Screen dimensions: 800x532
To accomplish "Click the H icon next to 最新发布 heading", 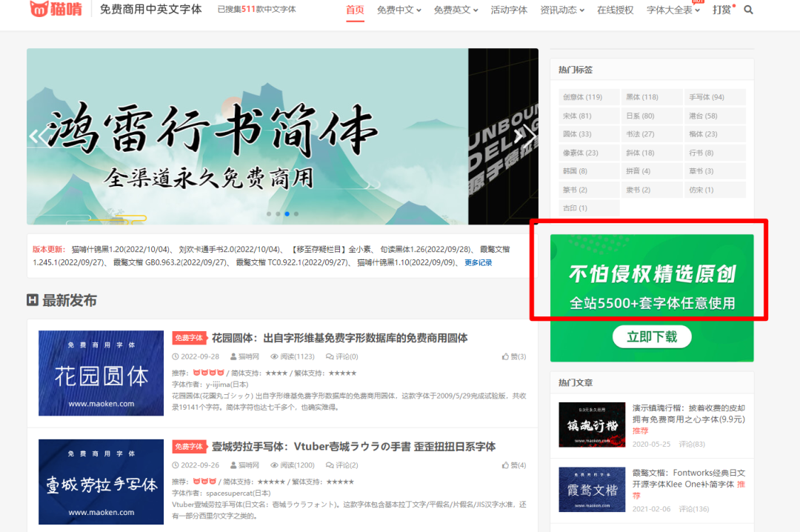I will coord(30,300).
